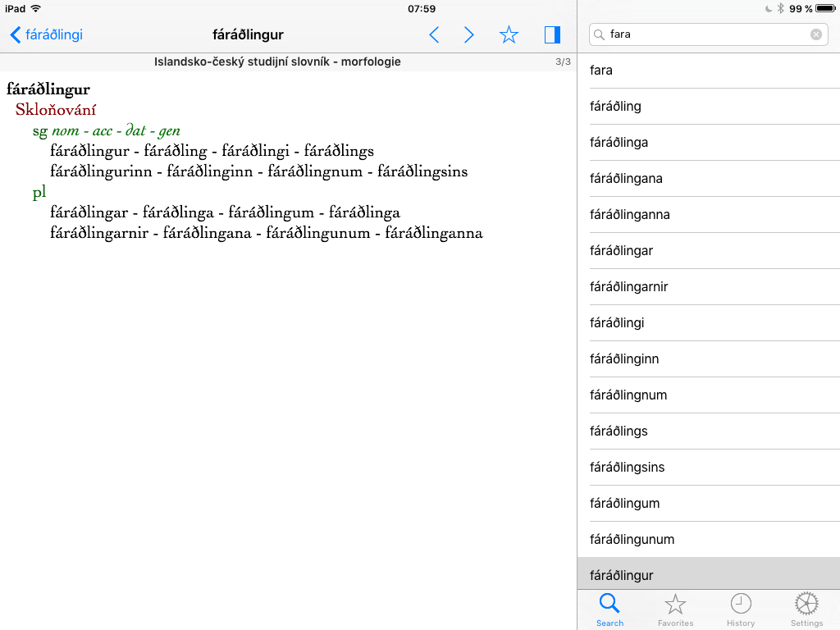Go to next entry with right arrow
This screenshot has width=840, height=630.
coord(468,34)
